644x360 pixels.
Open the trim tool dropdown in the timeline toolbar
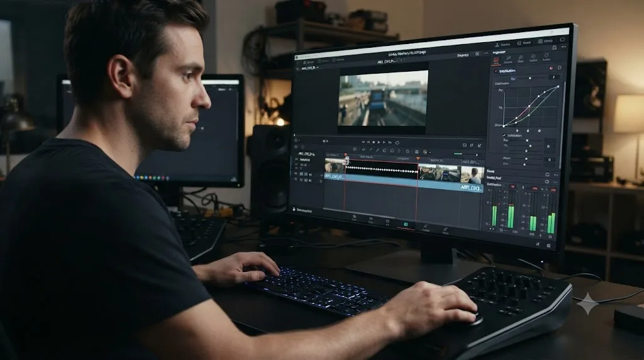pos(364,150)
